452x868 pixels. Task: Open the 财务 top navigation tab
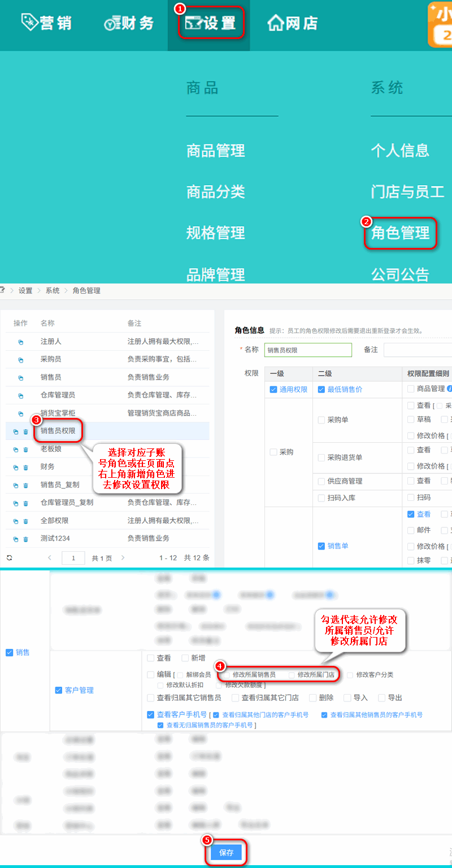point(129,23)
